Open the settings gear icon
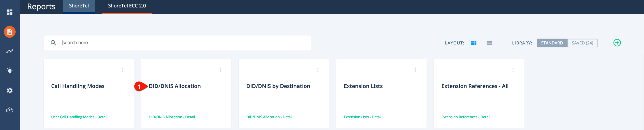The height and width of the screenshot is (130, 644). coord(10,91)
